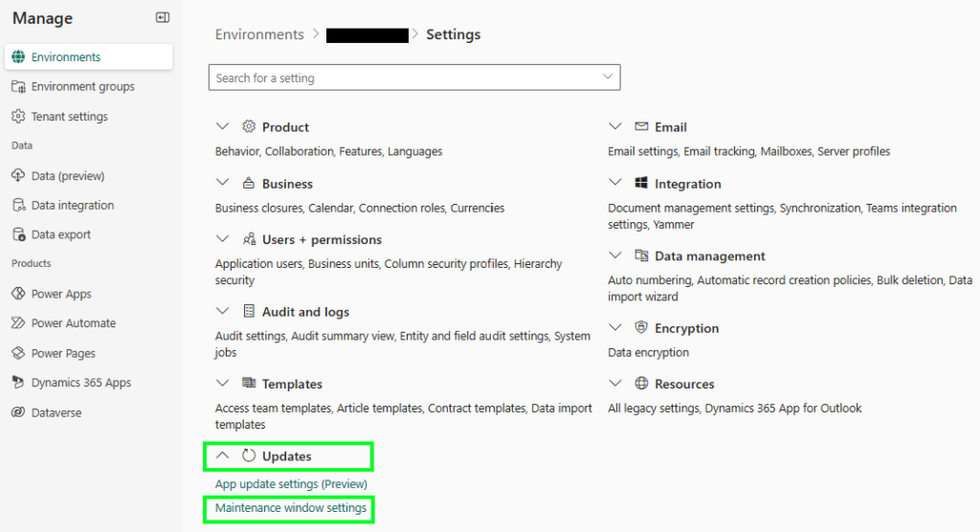Open Maintenance window settings link
980x532 pixels.
[291, 508]
